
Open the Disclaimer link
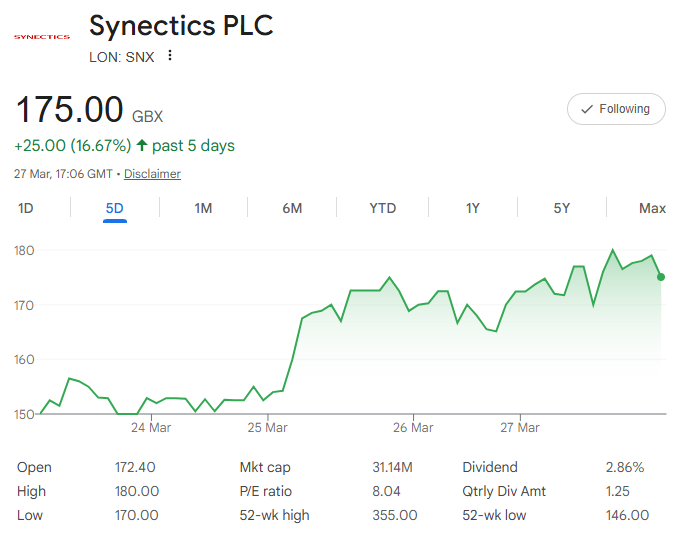(x=152, y=174)
